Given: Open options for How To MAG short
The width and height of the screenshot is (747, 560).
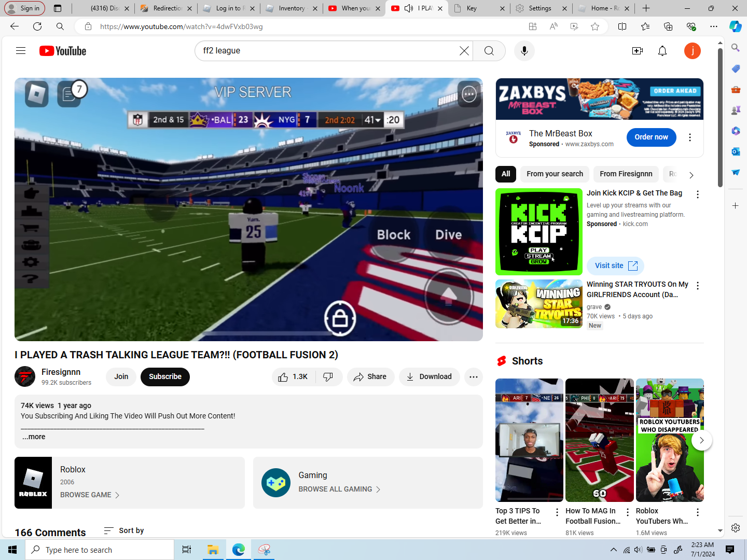Looking at the screenshot, I should pyautogui.click(x=628, y=512).
